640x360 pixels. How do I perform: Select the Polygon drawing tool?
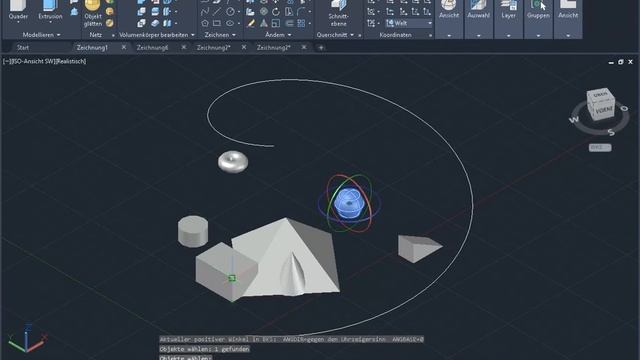[205, 23]
